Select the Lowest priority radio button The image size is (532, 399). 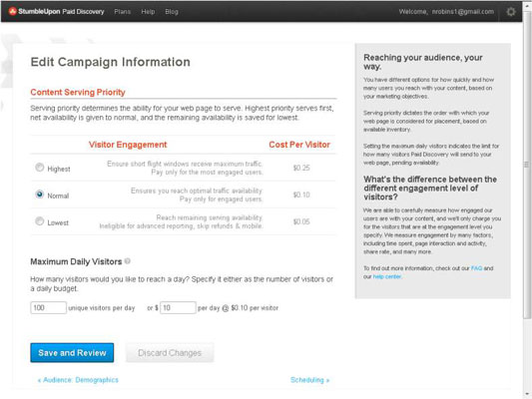(x=40, y=221)
